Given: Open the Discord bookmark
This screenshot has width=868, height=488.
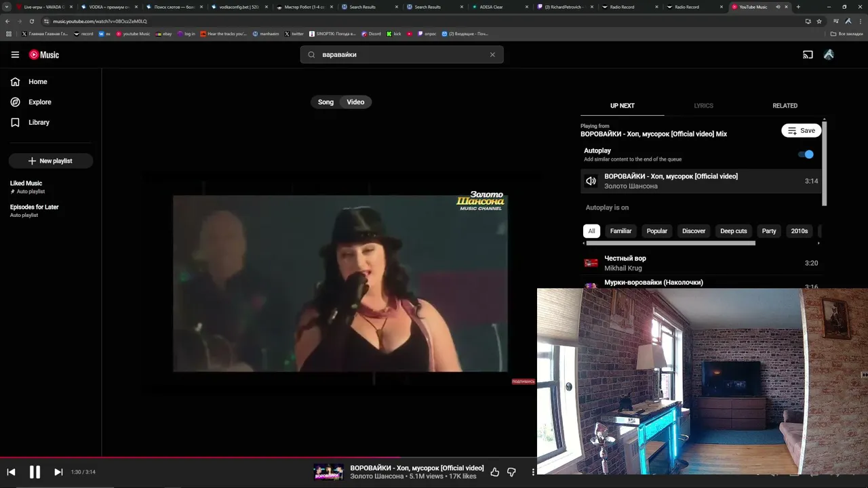Looking at the screenshot, I should (x=371, y=34).
